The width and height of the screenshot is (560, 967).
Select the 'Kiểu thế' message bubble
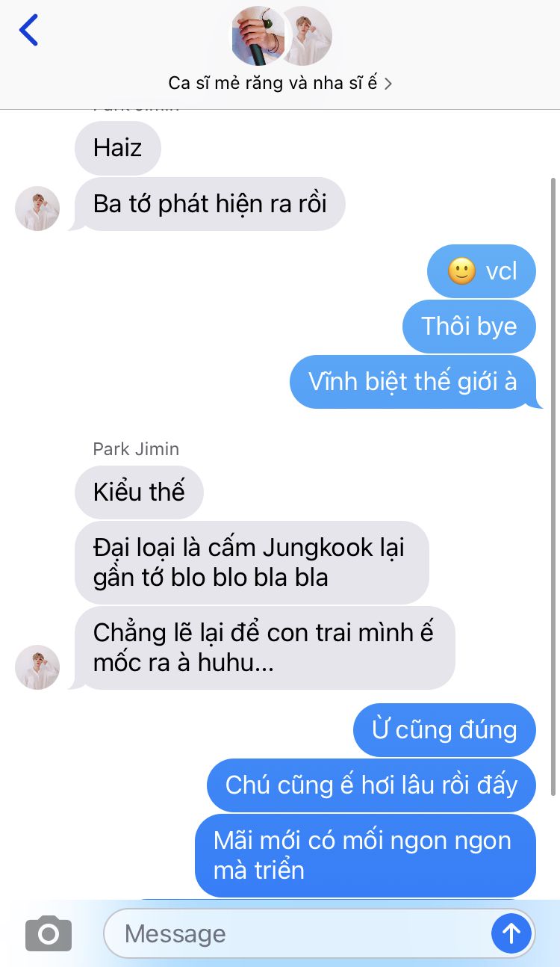[x=139, y=492]
